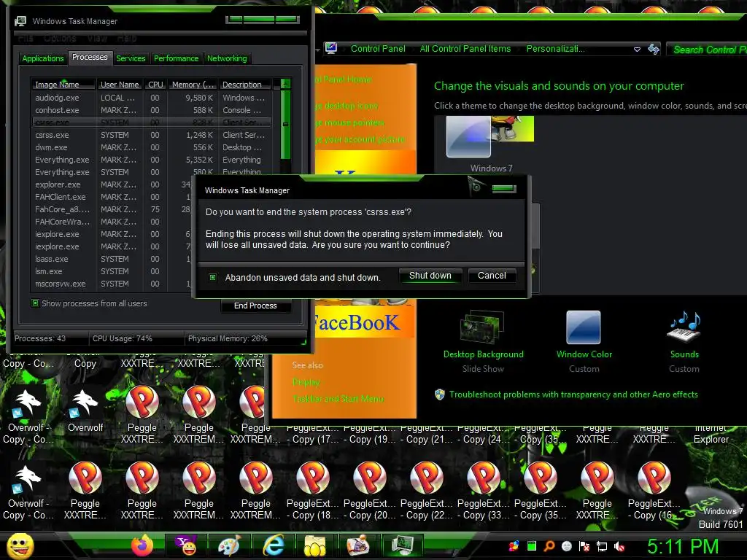Open Taskbar and Start Menu link

point(338,399)
